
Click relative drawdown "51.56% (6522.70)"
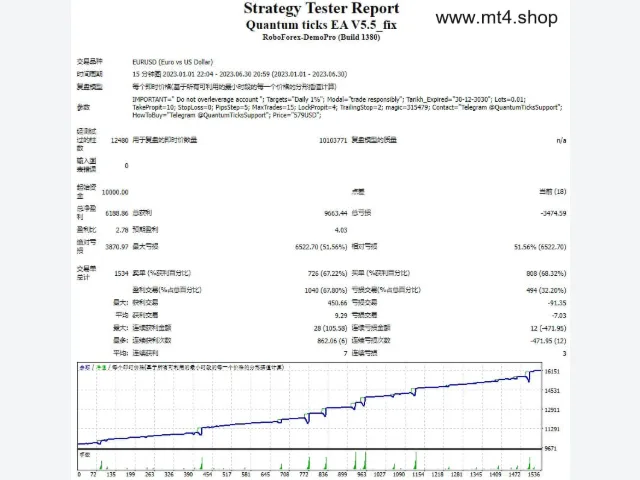coord(540,247)
